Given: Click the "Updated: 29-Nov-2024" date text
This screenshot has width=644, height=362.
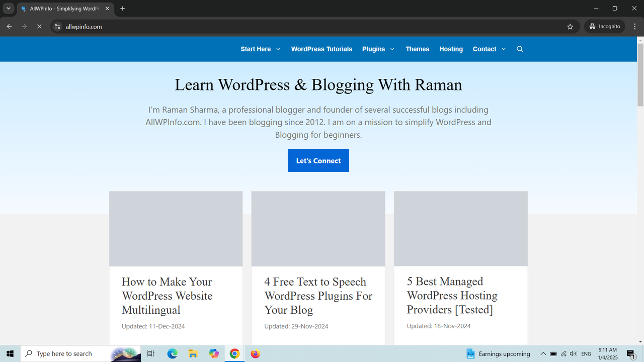Looking at the screenshot, I should [296, 326].
